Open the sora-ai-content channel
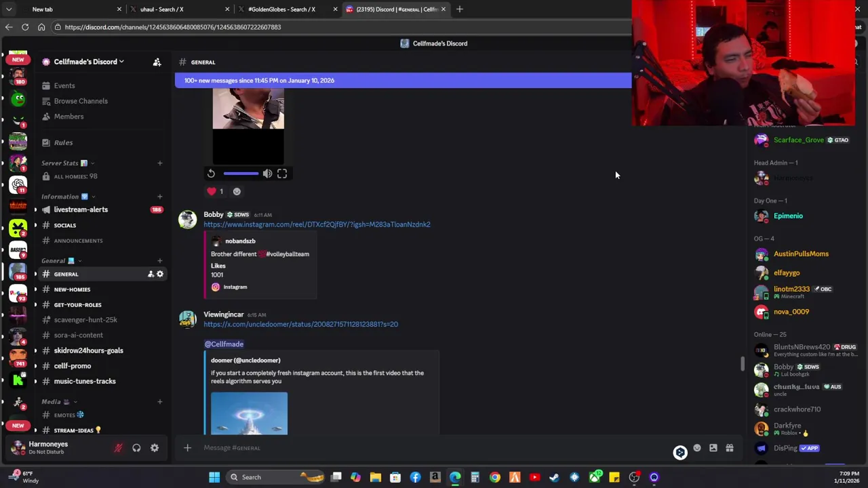The height and width of the screenshot is (488, 868). [79, 335]
